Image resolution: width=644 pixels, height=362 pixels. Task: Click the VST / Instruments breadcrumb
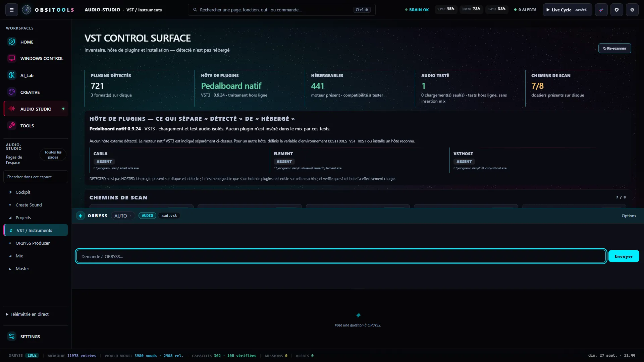[144, 10]
